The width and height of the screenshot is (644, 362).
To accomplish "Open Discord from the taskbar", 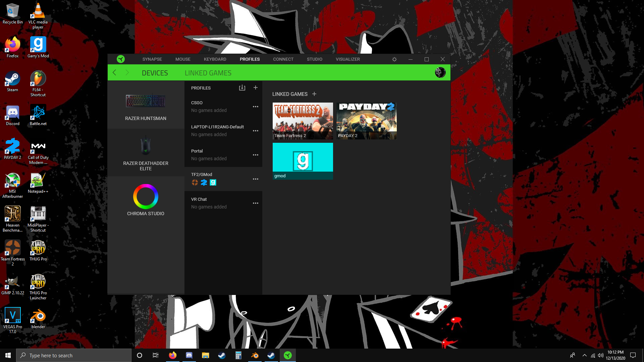I will [x=189, y=355].
